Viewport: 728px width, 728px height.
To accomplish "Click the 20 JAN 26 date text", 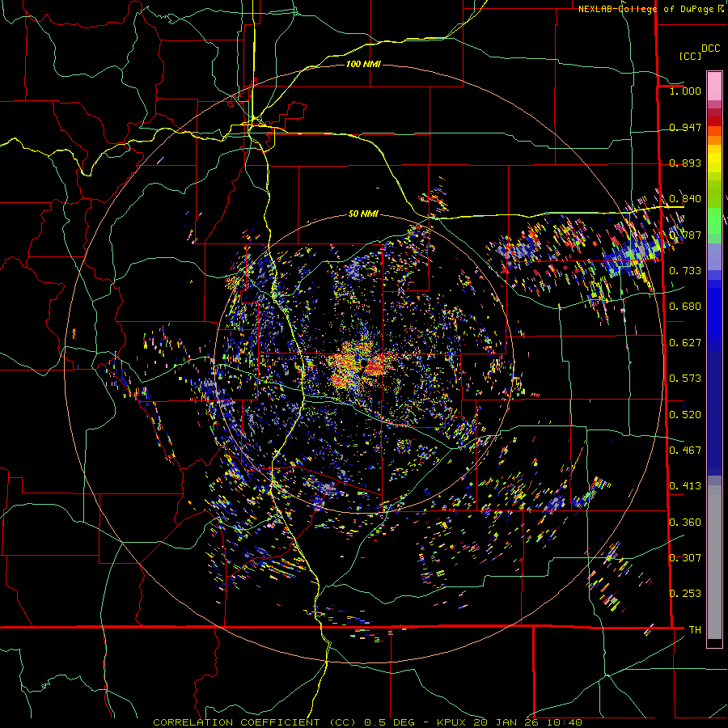I will point(506,722).
